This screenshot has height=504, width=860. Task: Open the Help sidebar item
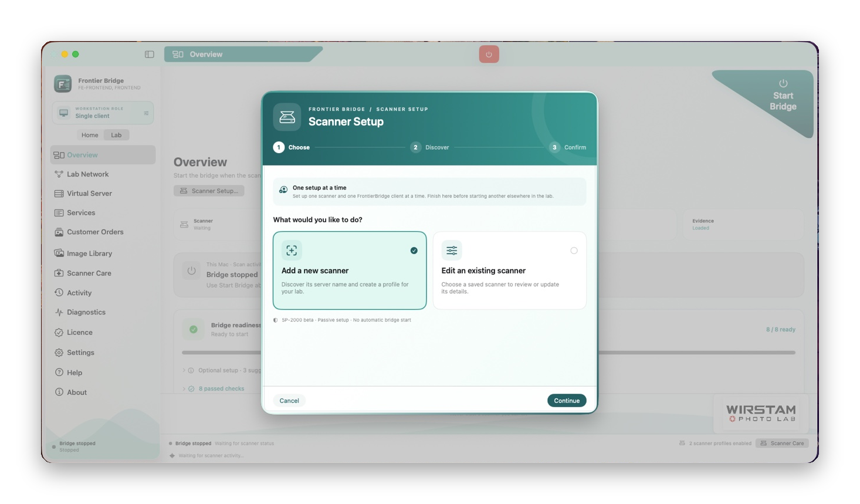(103, 373)
